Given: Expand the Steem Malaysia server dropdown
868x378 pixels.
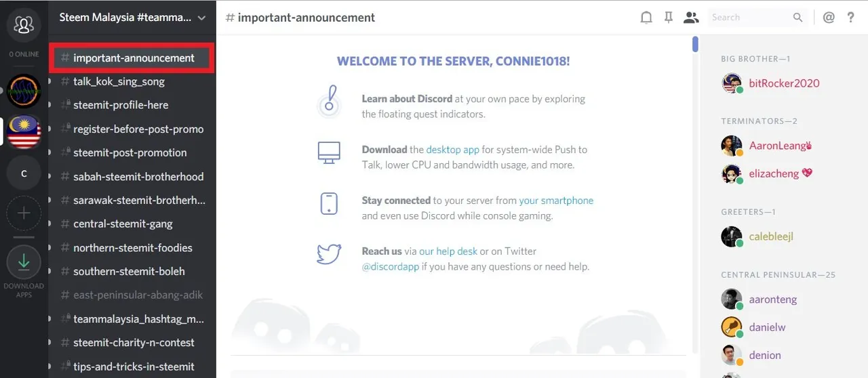Looking at the screenshot, I should coord(201,18).
